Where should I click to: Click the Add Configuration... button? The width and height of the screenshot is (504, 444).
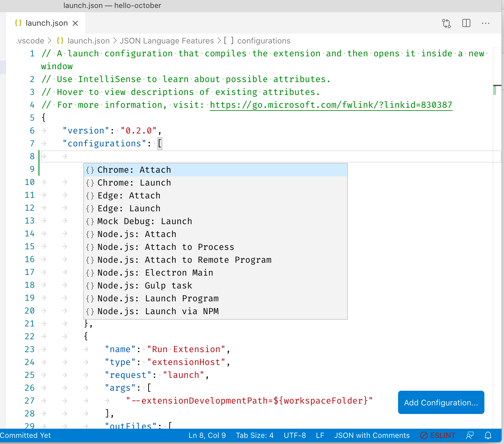tap(441, 402)
